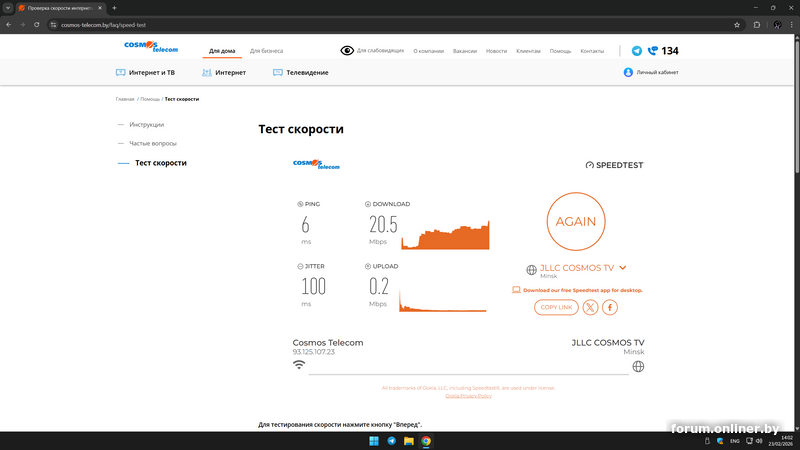This screenshot has height=450, width=800.
Task: Open a new browser tab
Action: click(114, 8)
